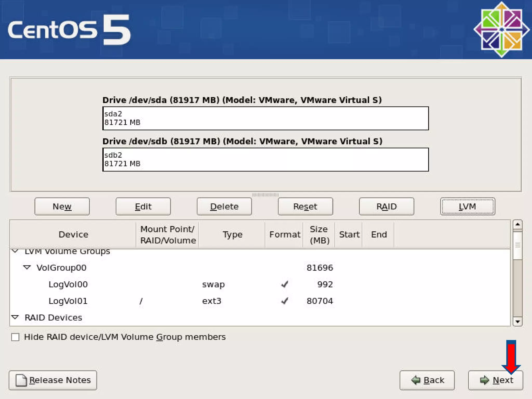Enable Hide RAID device/LVM members checkbox

(15, 337)
